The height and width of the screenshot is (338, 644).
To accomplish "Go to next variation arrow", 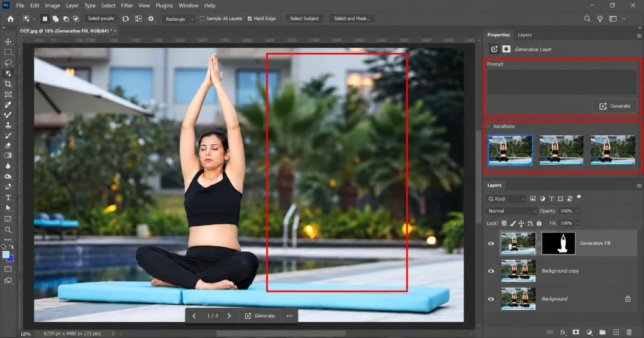I will coord(229,316).
